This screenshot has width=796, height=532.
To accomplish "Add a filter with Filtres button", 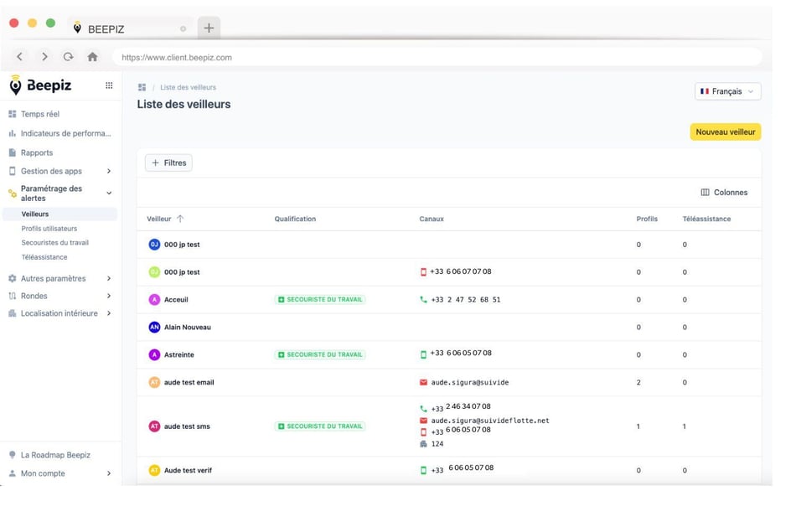I will point(168,163).
